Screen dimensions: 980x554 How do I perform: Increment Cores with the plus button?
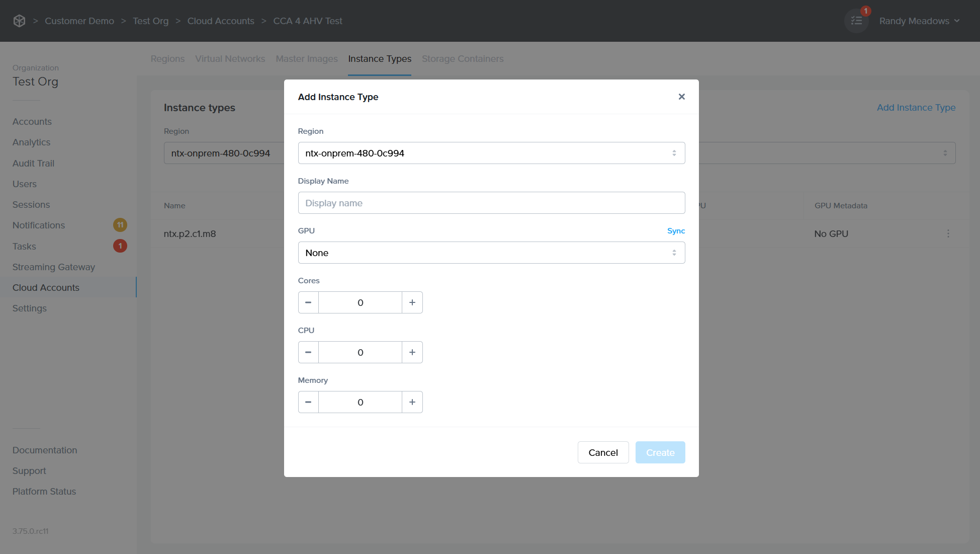click(412, 302)
